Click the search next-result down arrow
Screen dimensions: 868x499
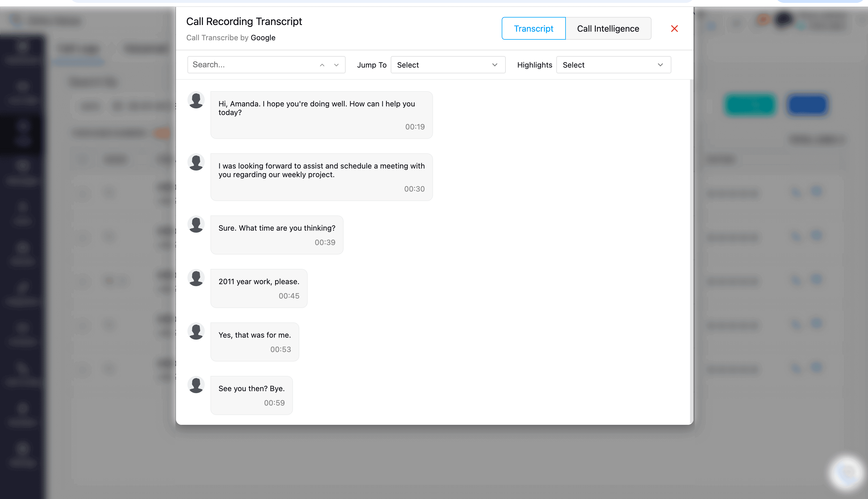pos(336,65)
